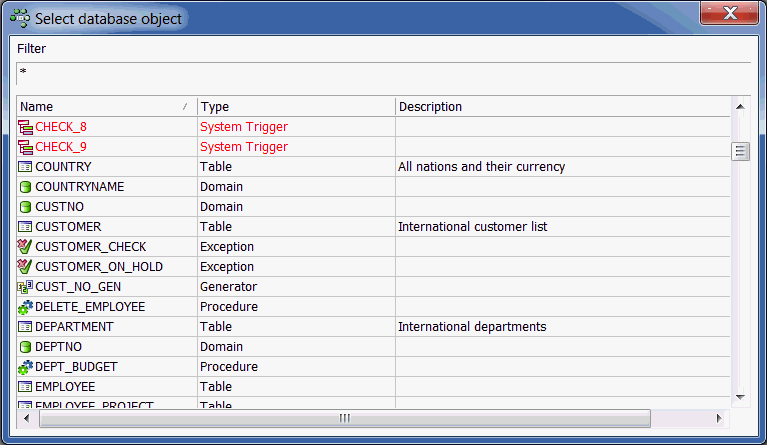Screen dimensions: 767x445
Task: Click the CUSTOMER table icon
Action: (25, 227)
